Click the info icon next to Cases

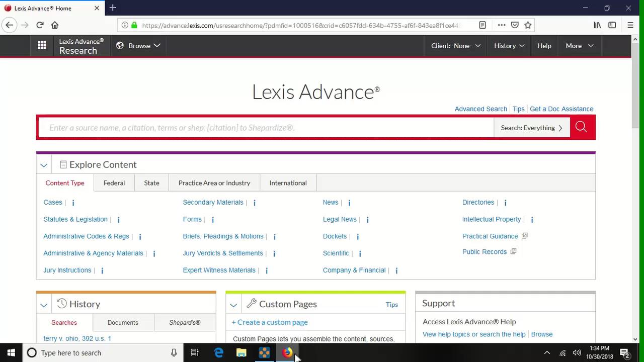pyautogui.click(x=73, y=203)
